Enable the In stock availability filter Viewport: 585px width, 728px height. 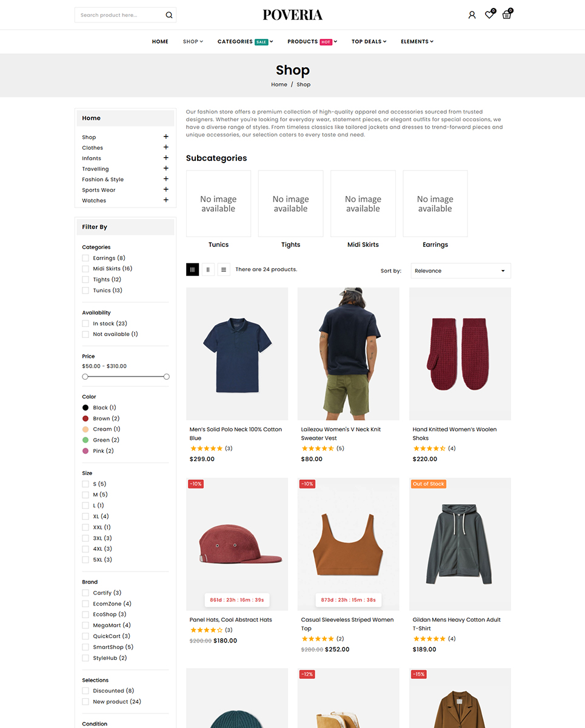(85, 323)
